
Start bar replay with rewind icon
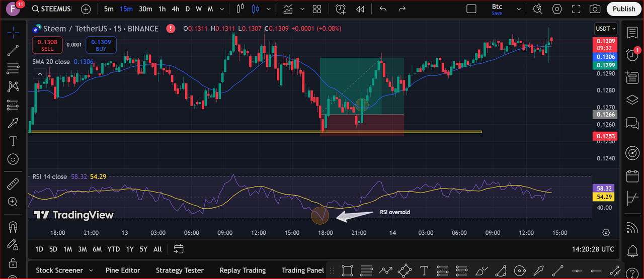coord(360,9)
